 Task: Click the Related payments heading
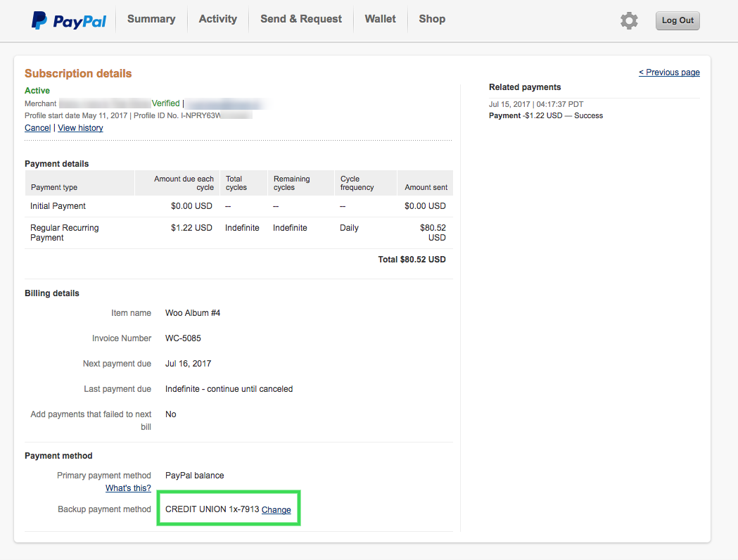point(525,87)
